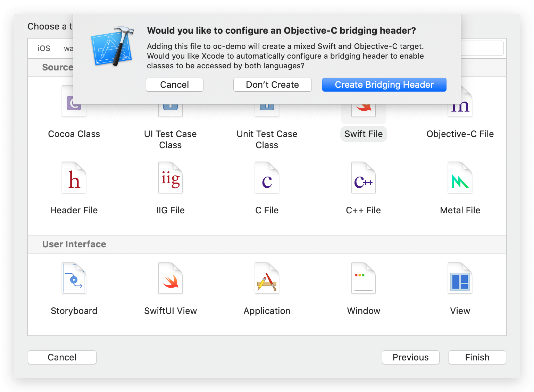Click the Cocoa Class label
This screenshot has height=392, width=534.
click(74, 134)
